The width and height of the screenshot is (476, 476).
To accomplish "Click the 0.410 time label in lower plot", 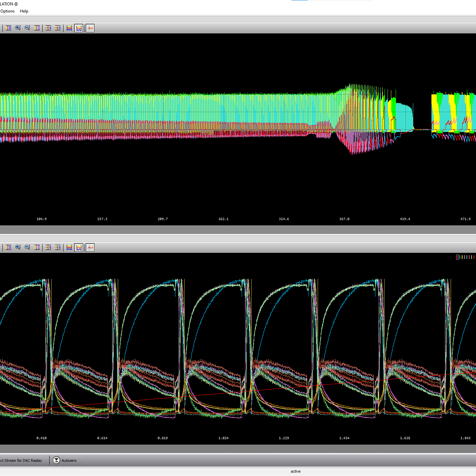I will 42,438.
